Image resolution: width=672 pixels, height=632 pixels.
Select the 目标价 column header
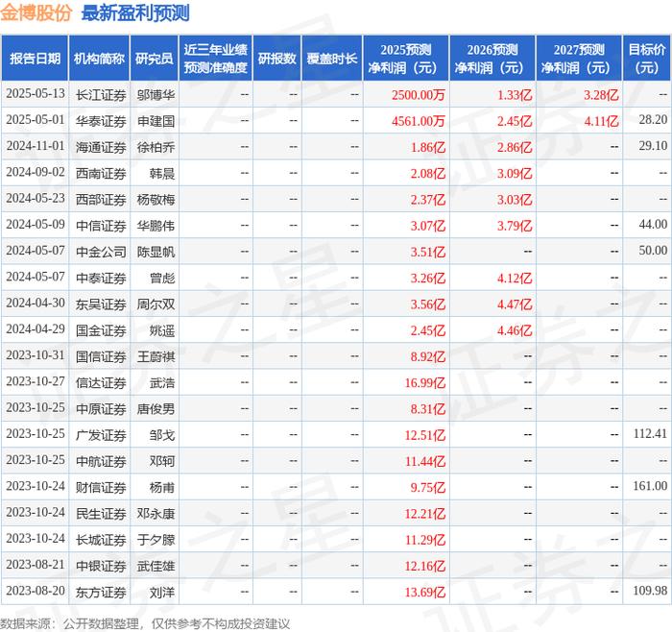(x=647, y=59)
